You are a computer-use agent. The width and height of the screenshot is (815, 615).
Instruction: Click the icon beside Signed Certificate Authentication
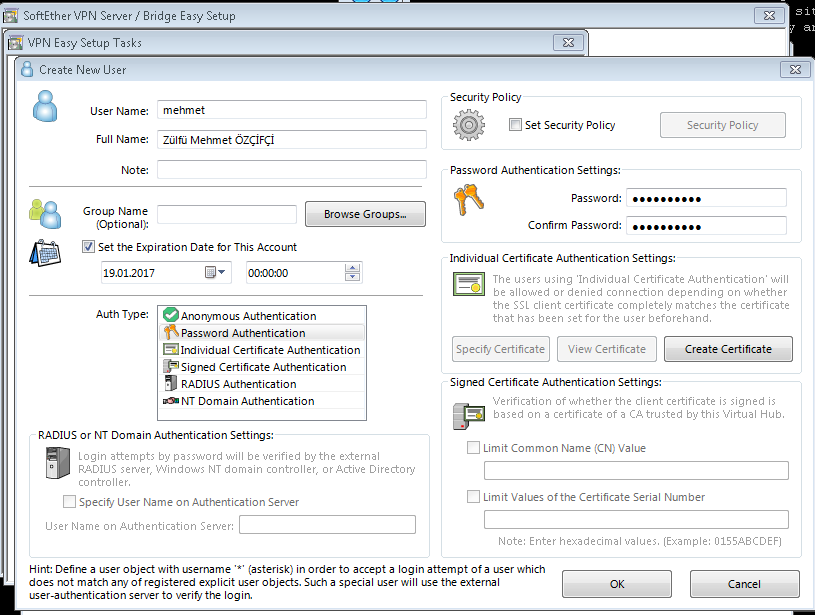pyautogui.click(x=170, y=366)
